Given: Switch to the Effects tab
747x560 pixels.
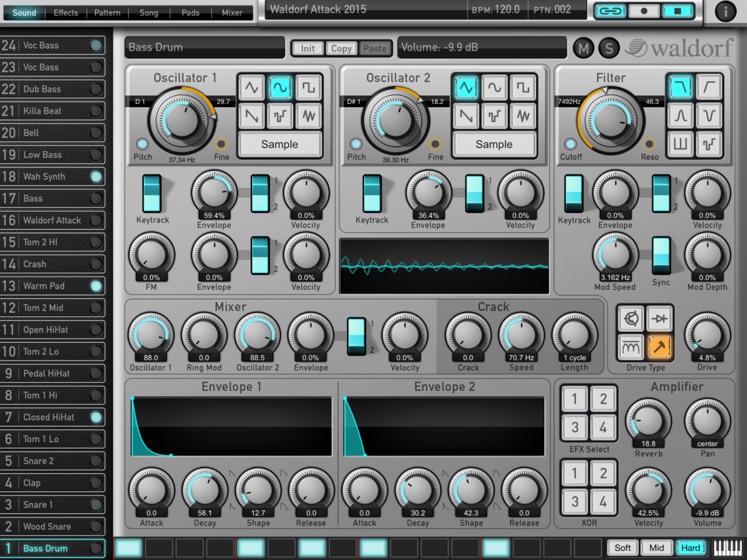Looking at the screenshot, I should (x=65, y=12).
